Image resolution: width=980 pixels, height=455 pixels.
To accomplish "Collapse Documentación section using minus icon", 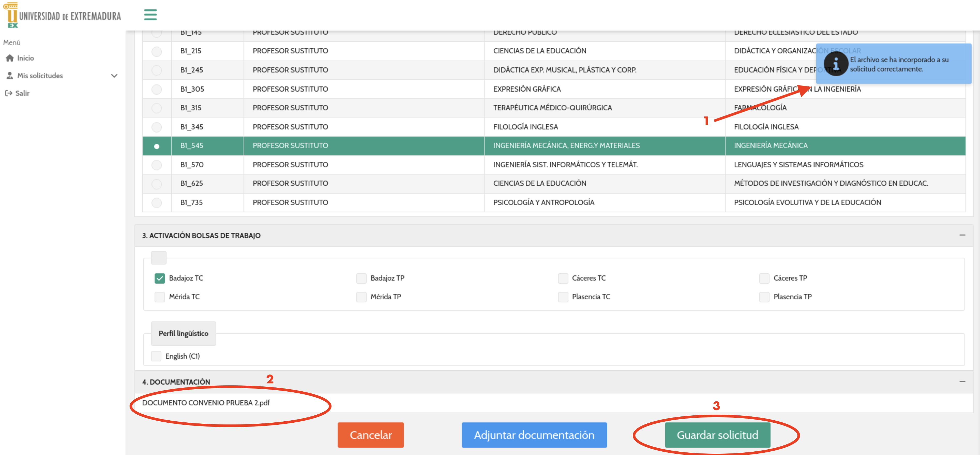I will (x=962, y=381).
